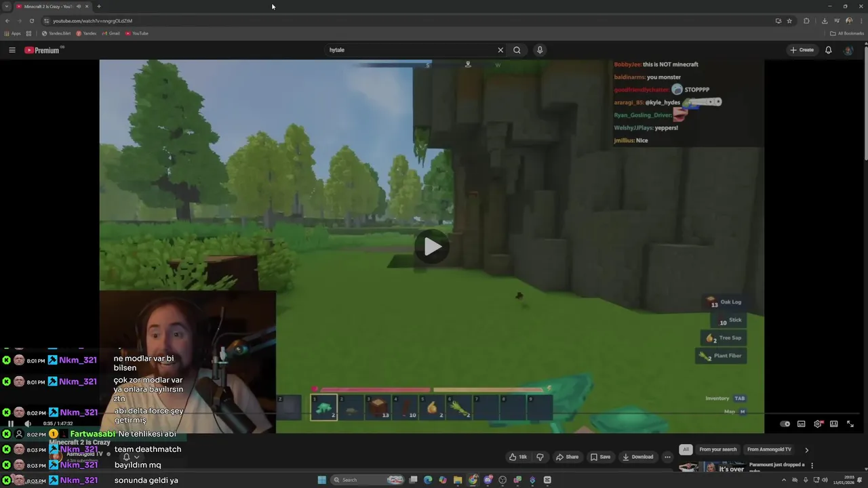
Task: Open the All Bookmarks folder
Action: click(847, 33)
